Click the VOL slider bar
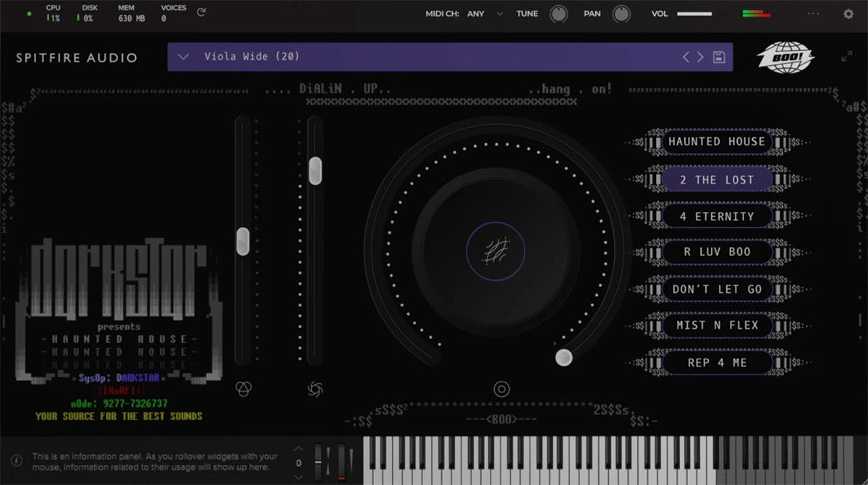 click(x=694, y=13)
